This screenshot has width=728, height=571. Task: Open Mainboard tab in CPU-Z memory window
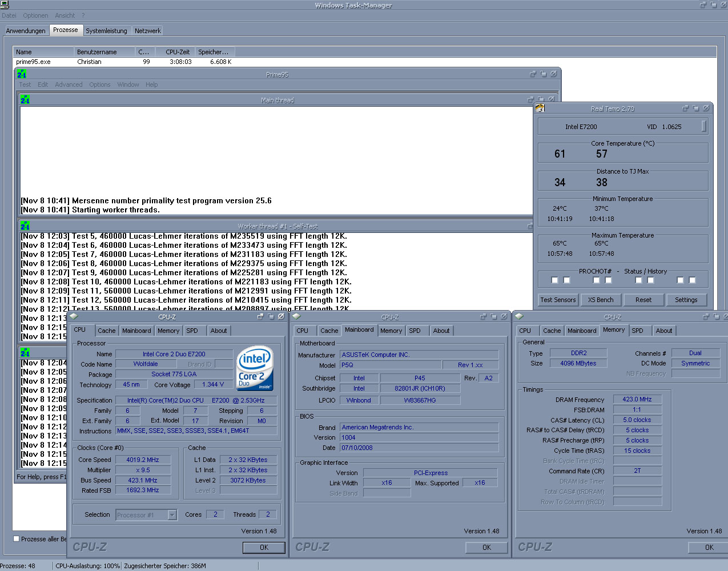tap(582, 331)
